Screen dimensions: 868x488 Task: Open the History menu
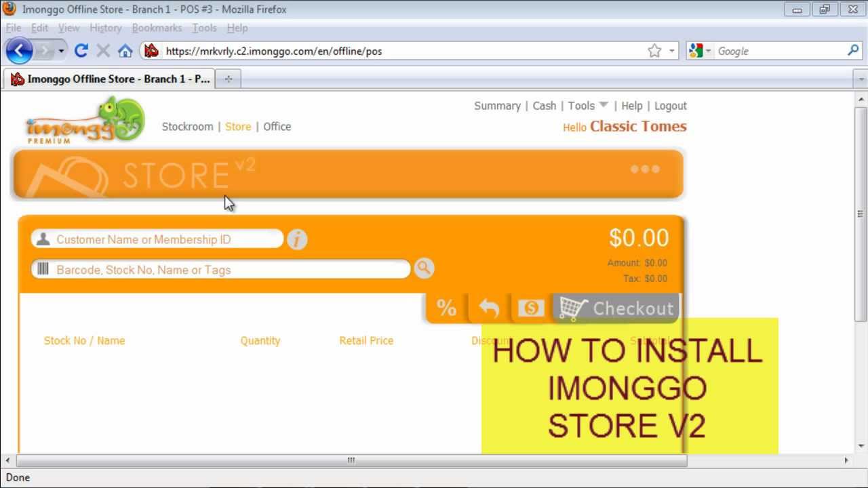(x=106, y=28)
